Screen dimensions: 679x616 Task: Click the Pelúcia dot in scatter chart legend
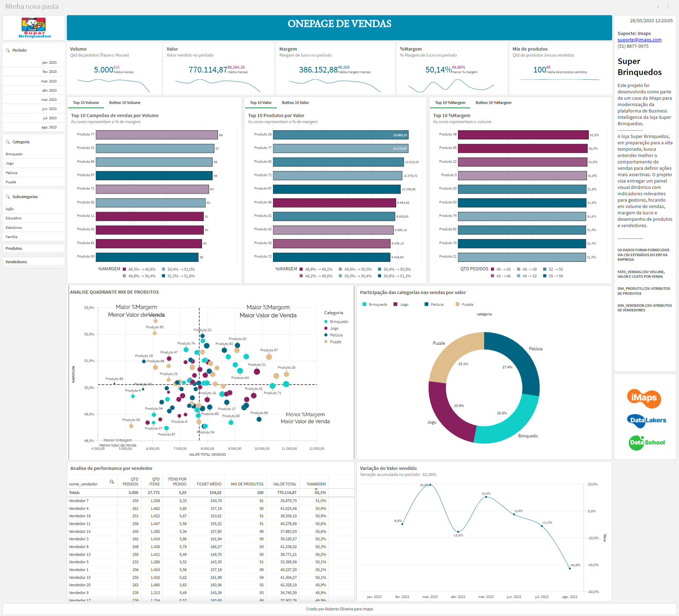[x=326, y=335]
